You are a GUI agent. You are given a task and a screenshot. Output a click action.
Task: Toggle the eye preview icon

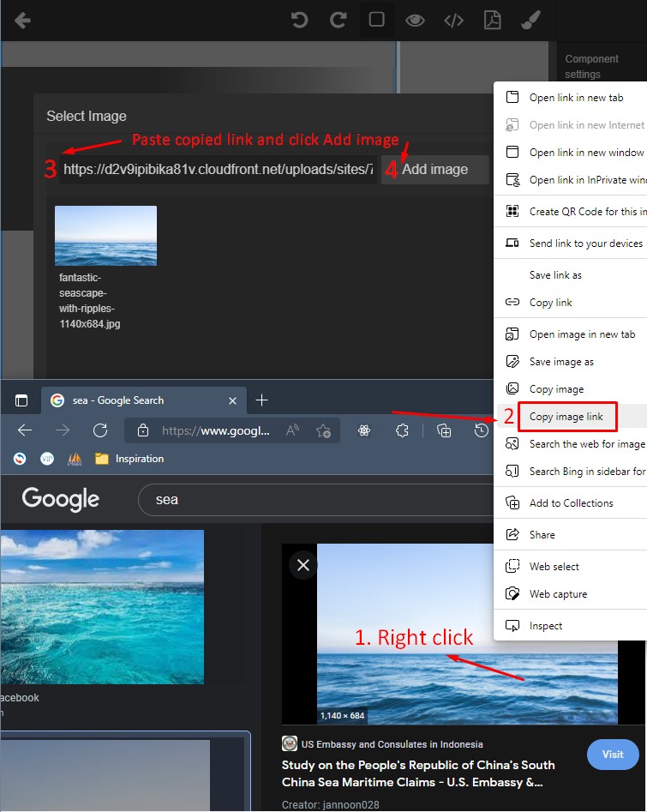(415, 20)
